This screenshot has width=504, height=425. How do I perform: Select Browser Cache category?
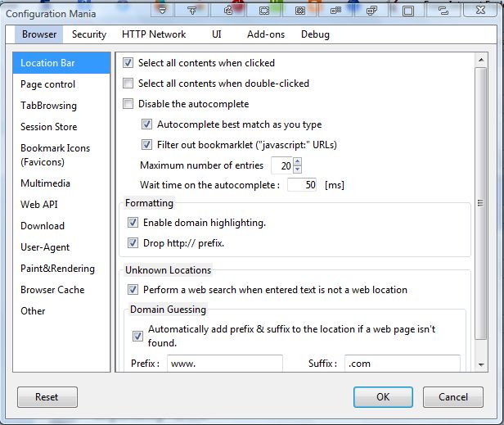pos(61,290)
